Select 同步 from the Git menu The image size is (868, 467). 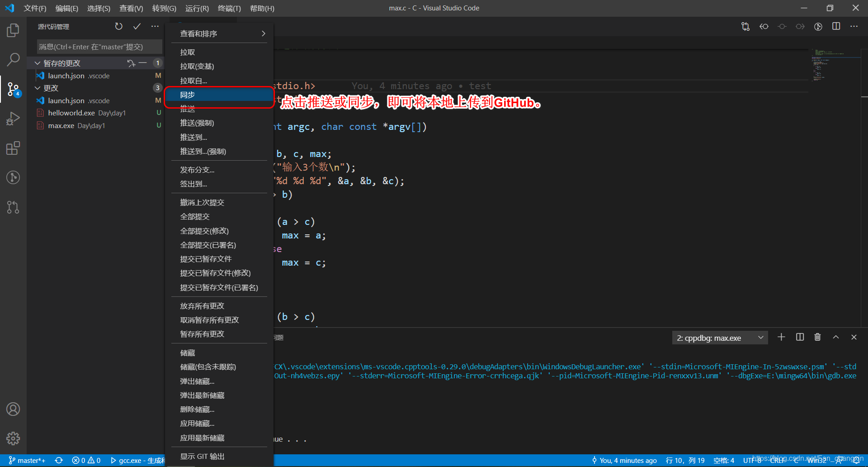tap(187, 95)
